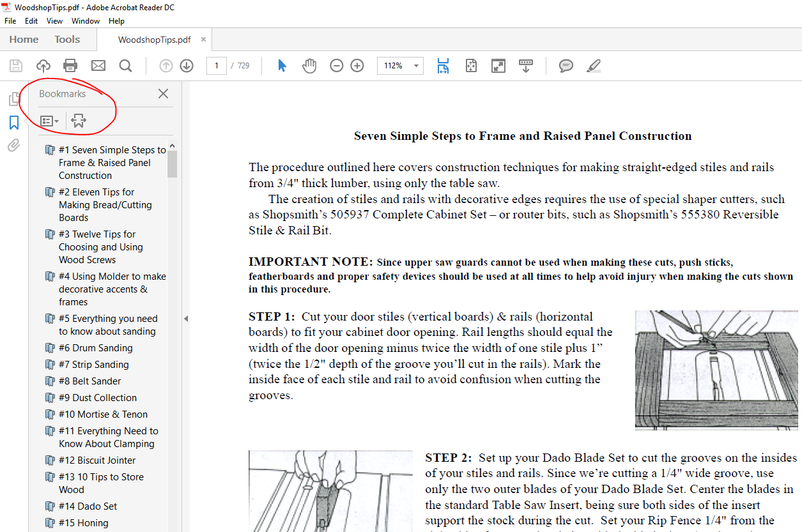Click Fit Width scrolling icon

tap(443, 66)
